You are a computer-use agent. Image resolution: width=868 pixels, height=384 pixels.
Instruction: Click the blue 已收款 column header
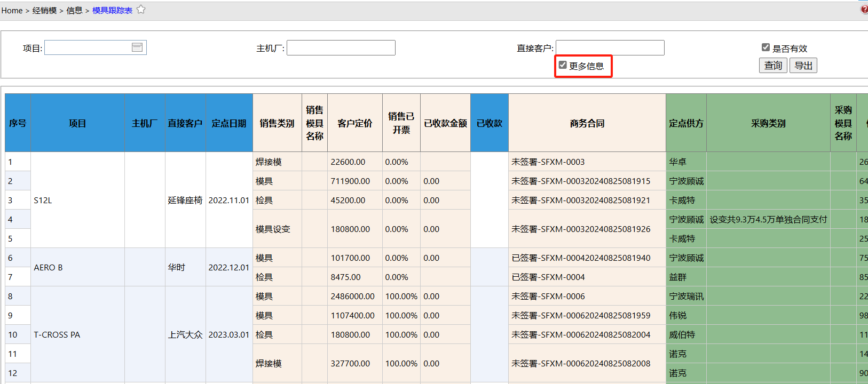(x=490, y=123)
